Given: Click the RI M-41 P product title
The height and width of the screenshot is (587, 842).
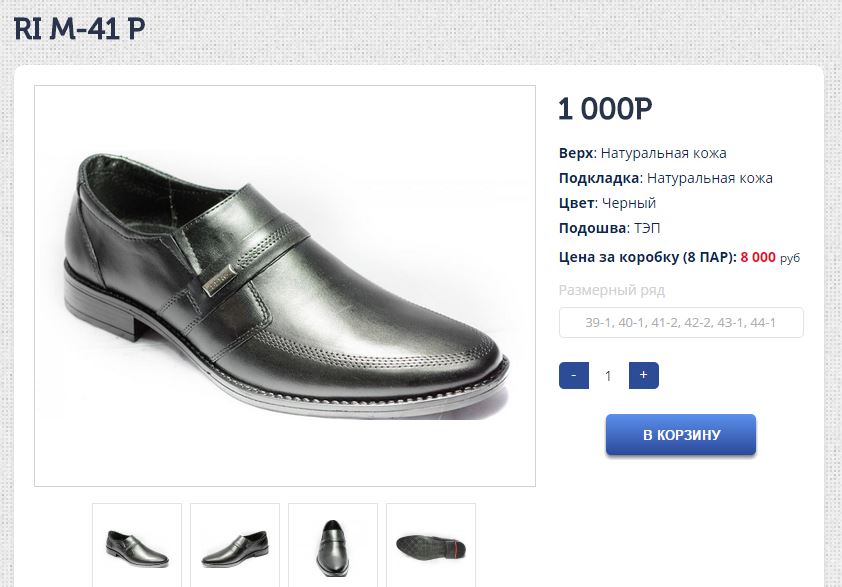Looking at the screenshot, I should coord(80,29).
